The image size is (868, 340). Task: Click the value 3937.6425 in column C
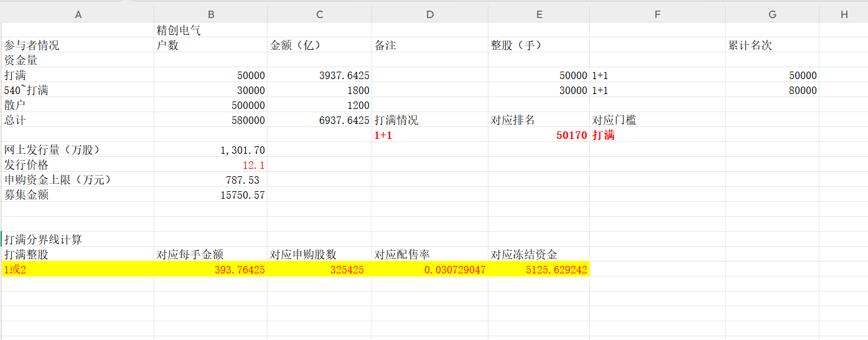point(319,75)
